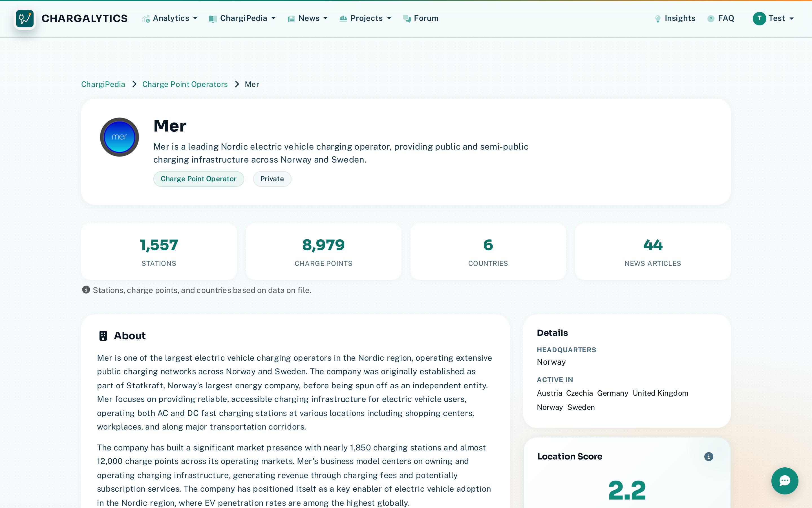
Task: Click the Forum chat bubbles icon
Action: pyautogui.click(x=407, y=19)
